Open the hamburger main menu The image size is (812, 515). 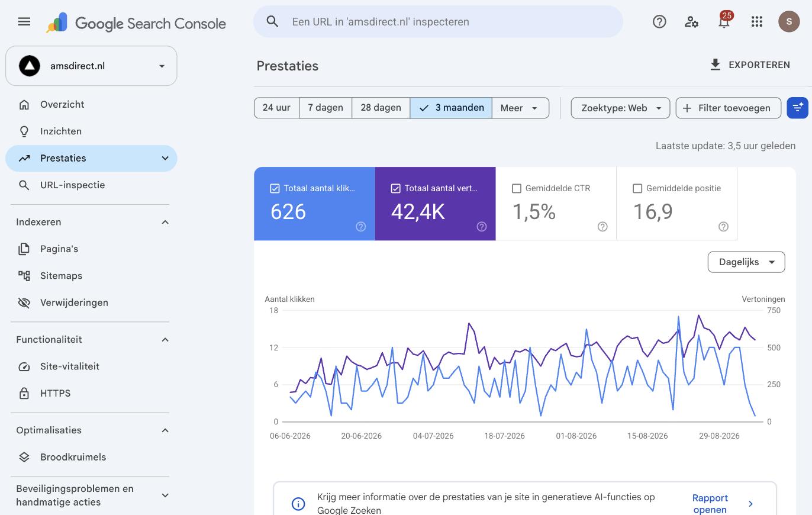(x=24, y=22)
